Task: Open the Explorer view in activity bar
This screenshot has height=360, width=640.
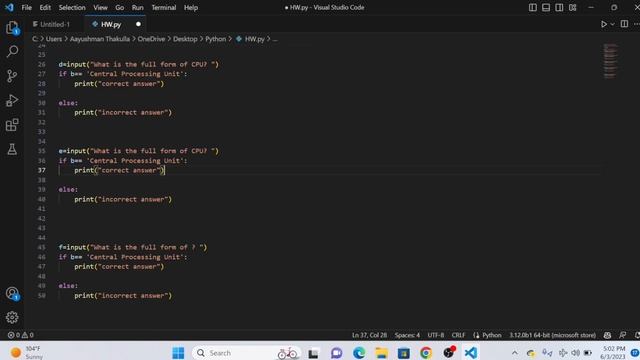Action: tap(12, 28)
